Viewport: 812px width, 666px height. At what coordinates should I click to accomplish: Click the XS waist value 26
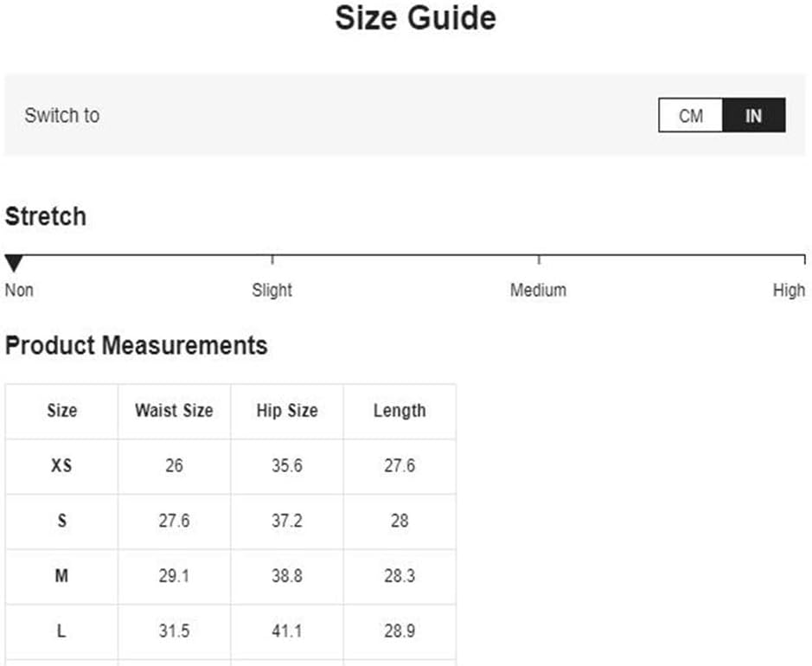pos(174,465)
